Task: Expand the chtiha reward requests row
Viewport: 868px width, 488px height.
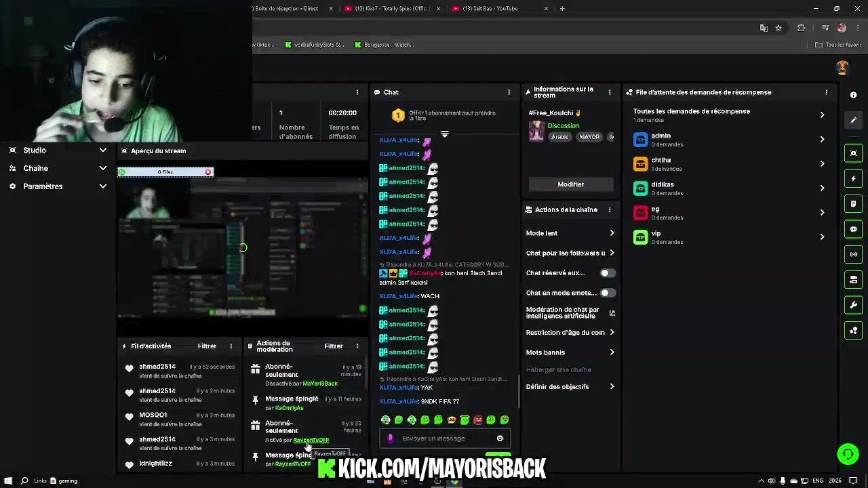Action: [x=729, y=164]
